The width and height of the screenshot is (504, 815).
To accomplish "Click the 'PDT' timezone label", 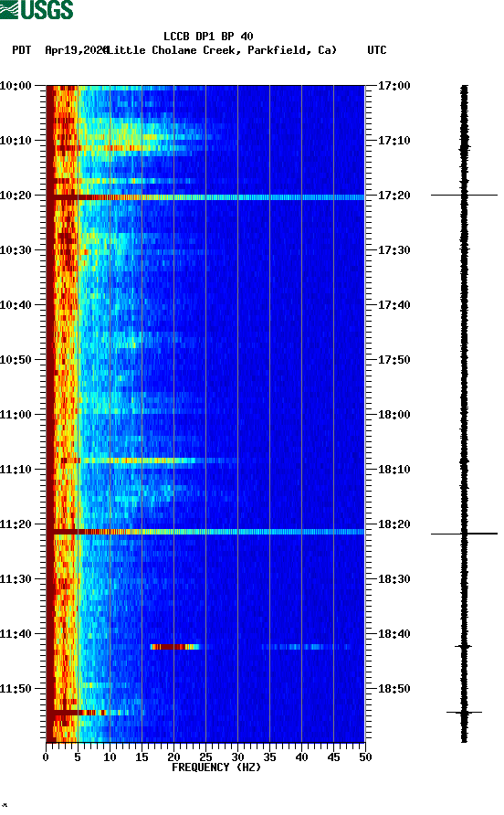I will pyautogui.click(x=21, y=50).
